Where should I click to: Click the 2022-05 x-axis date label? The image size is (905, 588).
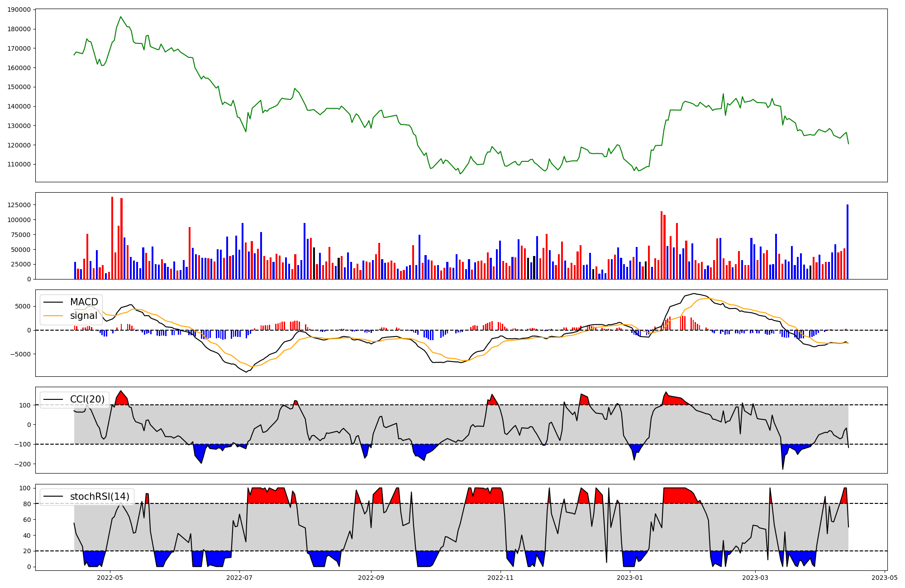110,577
